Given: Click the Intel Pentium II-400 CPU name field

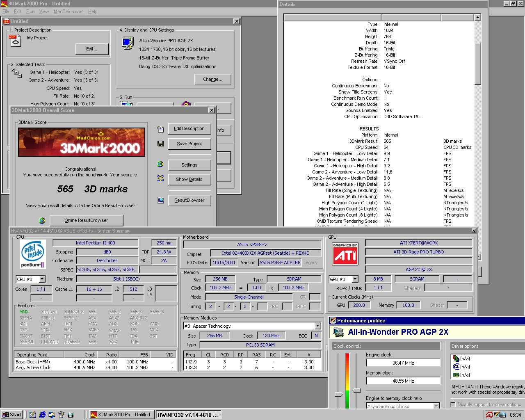Looking at the screenshot, I should [x=96, y=243].
